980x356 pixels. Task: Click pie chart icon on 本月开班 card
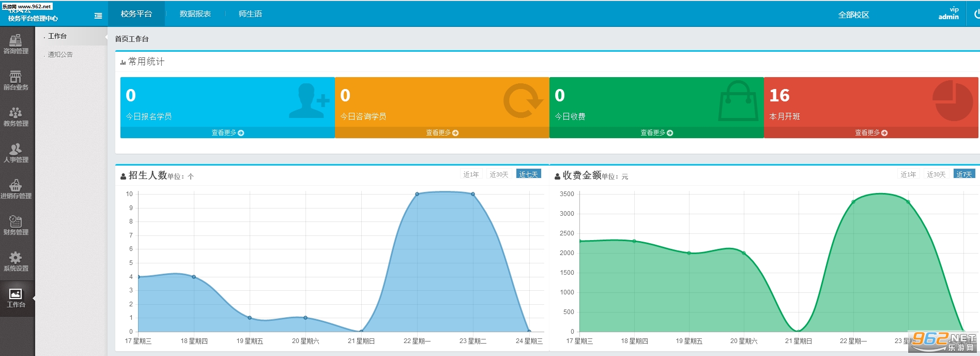(953, 101)
